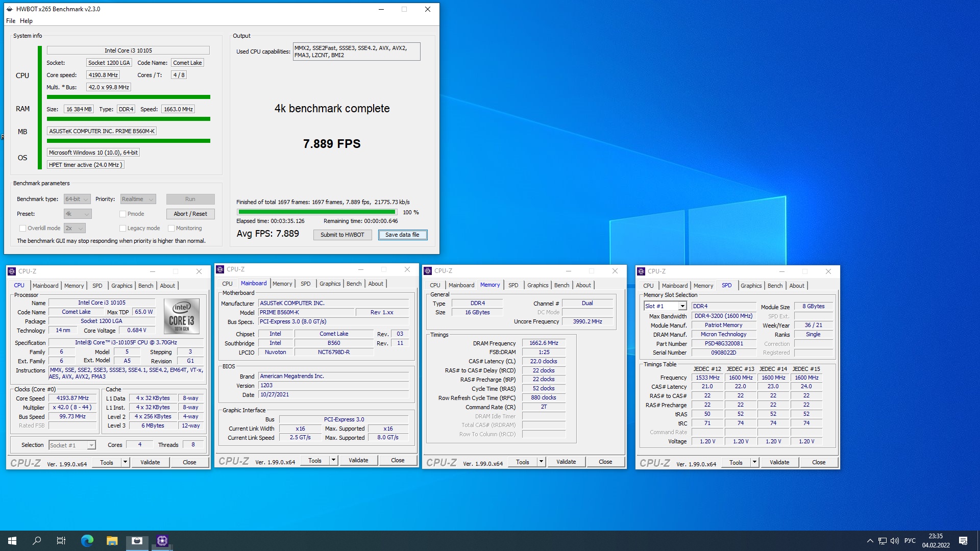Enable the Overkill mode checkbox
Viewport: 980px width, 551px height.
pyautogui.click(x=22, y=228)
